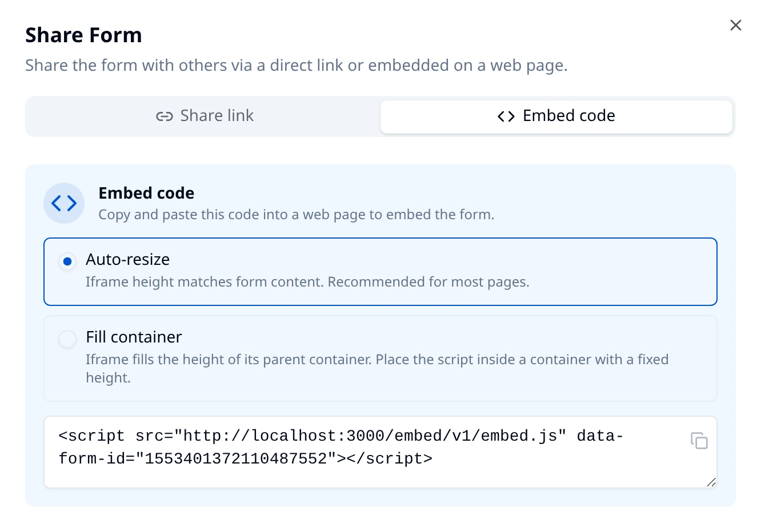Click inside the embed script text area

click(380, 452)
